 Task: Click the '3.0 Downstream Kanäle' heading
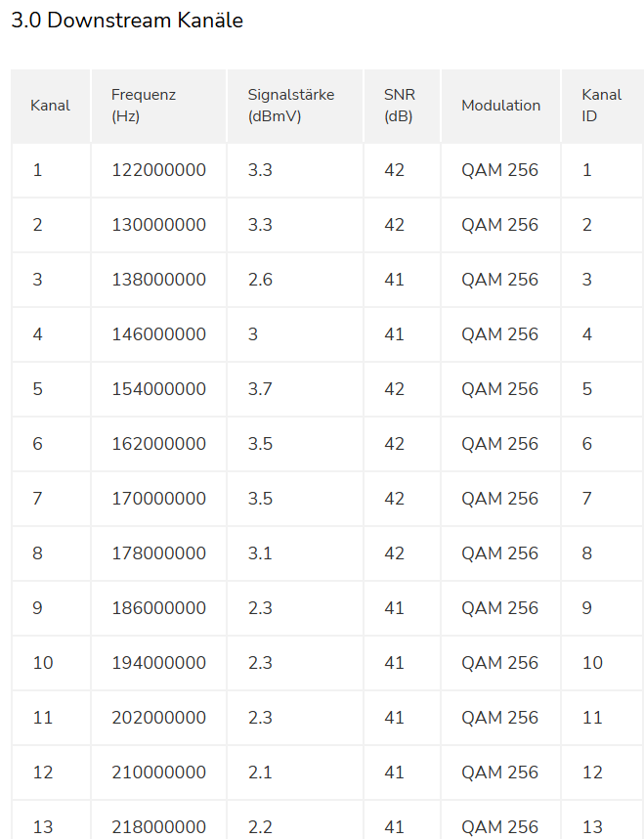click(127, 21)
